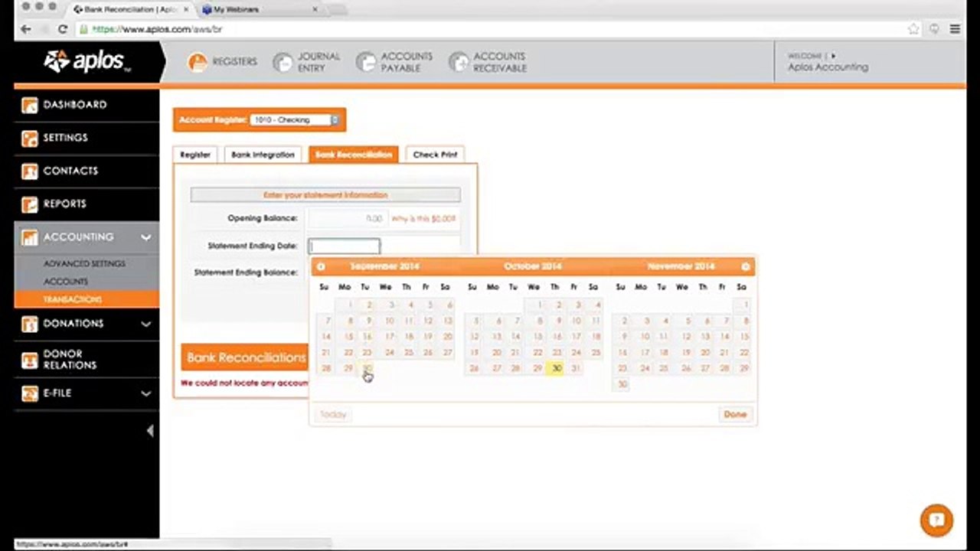The height and width of the screenshot is (551, 980).
Task: Click the Done button in calendar
Action: [x=735, y=415]
